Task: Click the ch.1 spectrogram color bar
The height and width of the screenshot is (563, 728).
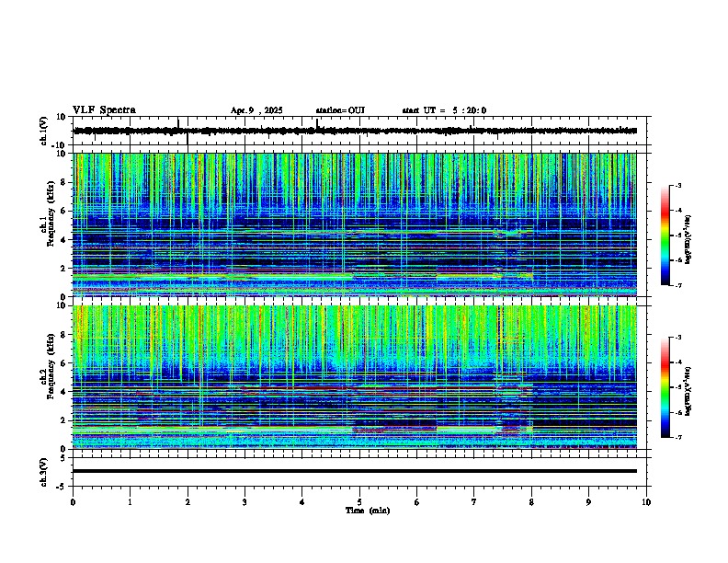Action: click(x=665, y=236)
